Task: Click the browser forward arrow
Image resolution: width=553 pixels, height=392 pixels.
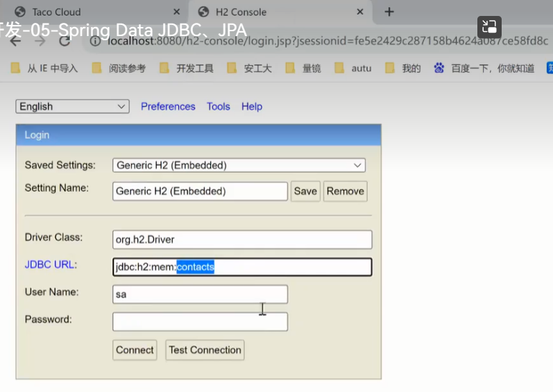Action: pos(40,41)
